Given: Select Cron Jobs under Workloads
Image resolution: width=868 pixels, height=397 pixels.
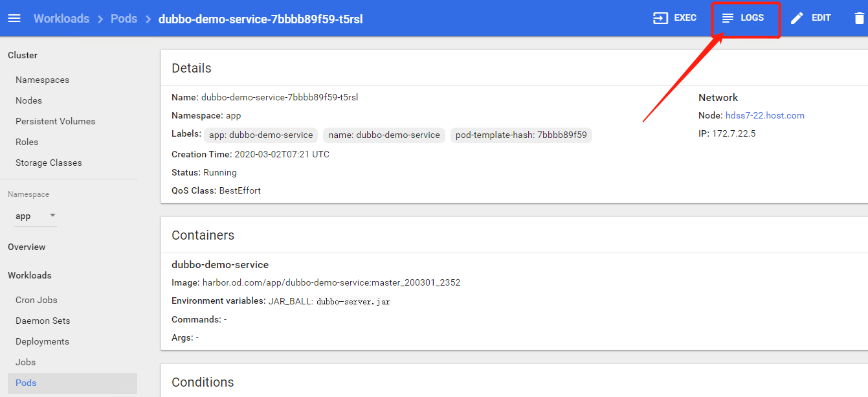Looking at the screenshot, I should 36,300.
